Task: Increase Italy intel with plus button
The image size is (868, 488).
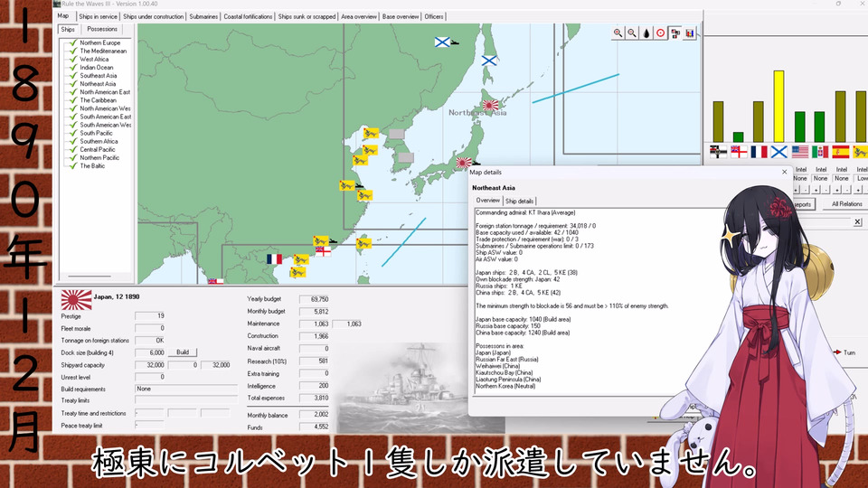Action: coord(816,190)
